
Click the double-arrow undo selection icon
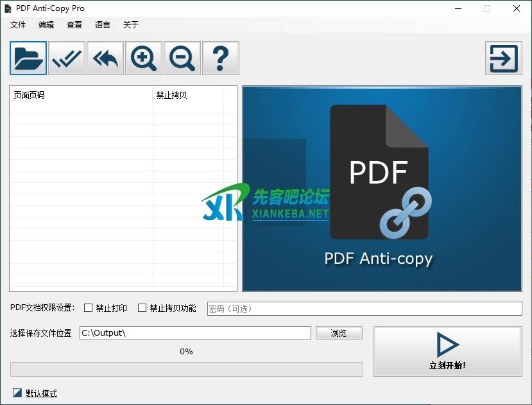pyautogui.click(x=105, y=58)
